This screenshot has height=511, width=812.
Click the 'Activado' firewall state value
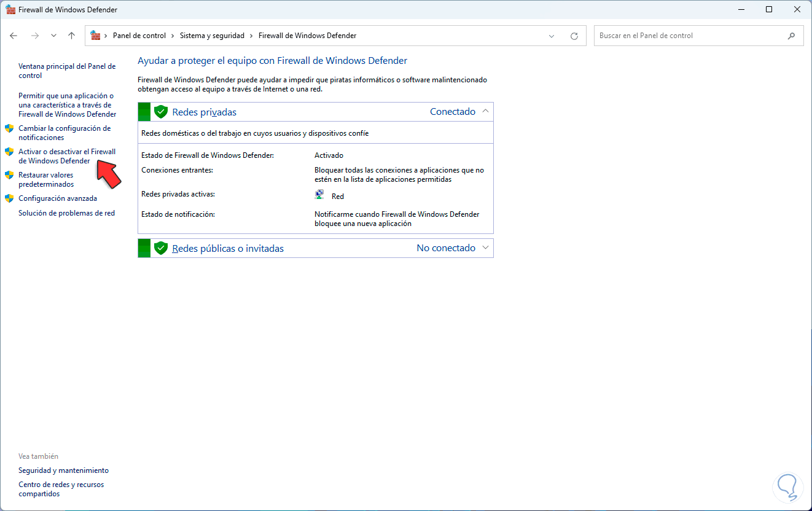point(329,155)
